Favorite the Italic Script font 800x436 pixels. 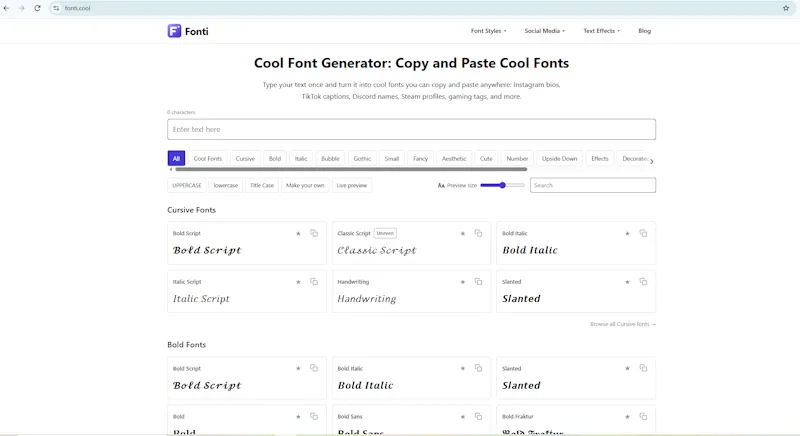point(298,282)
